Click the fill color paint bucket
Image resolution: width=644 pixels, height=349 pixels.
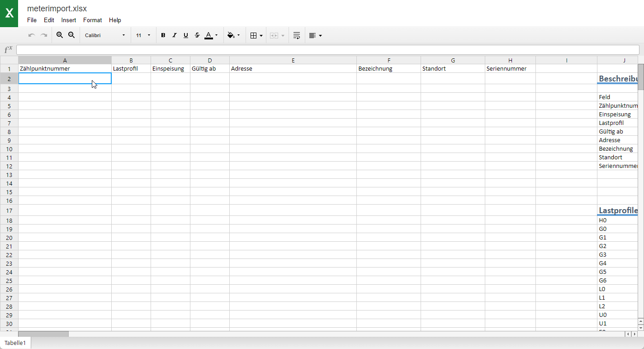(231, 35)
